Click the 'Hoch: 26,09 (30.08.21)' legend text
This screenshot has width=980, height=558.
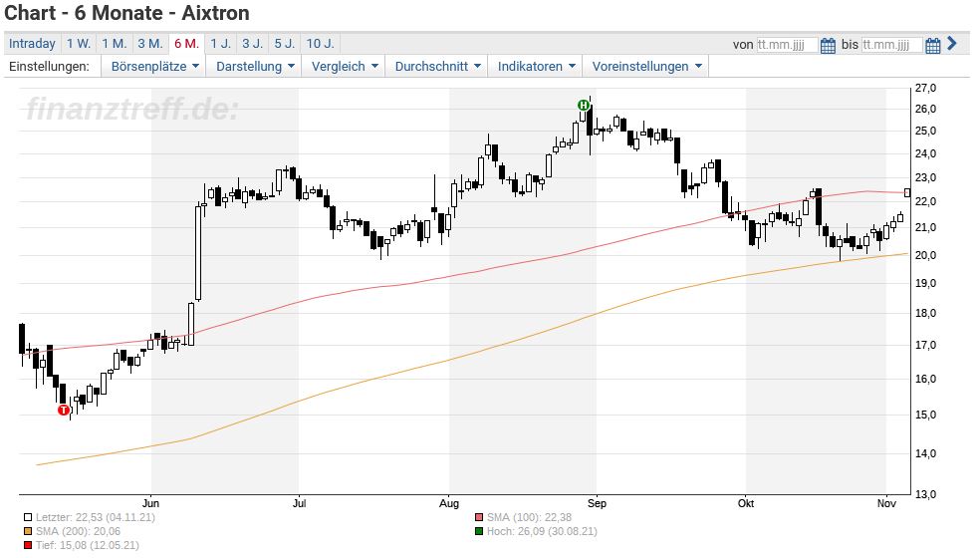tap(543, 531)
